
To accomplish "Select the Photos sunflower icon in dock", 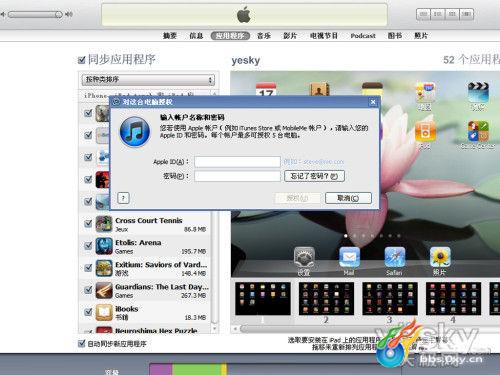I will click(x=440, y=257).
